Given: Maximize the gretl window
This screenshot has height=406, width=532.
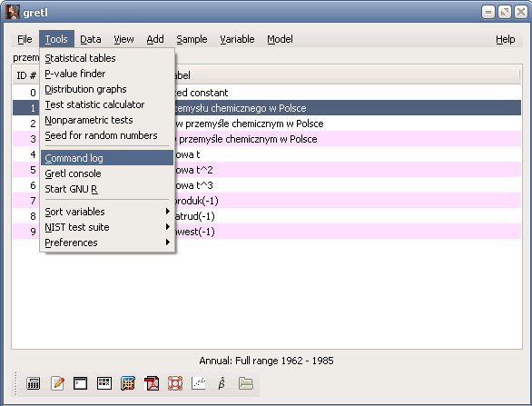Looking at the screenshot, I should point(505,12).
